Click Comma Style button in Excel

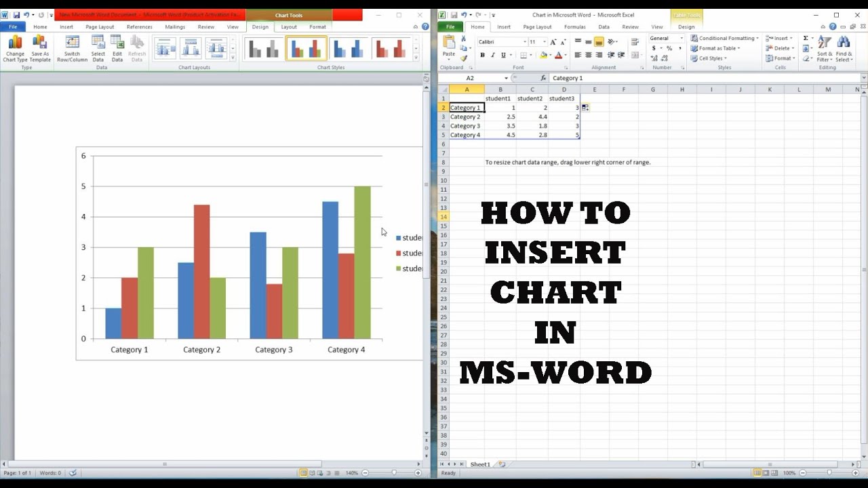coord(679,49)
